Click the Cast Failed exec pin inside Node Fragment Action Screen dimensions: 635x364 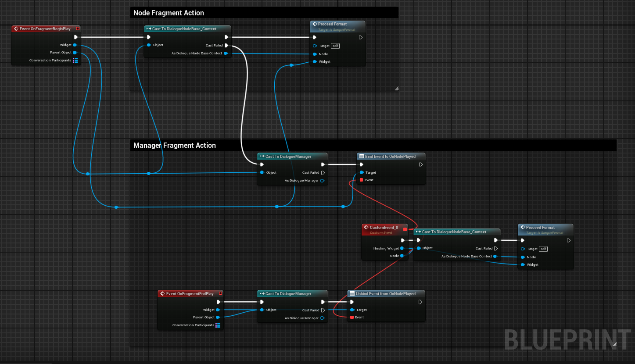[x=226, y=45]
